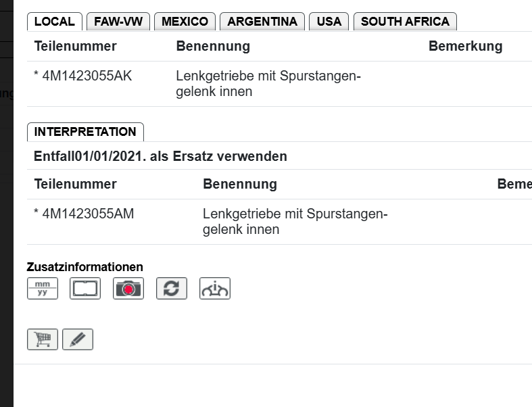Click the top Teilenummer column header
This screenshot has height=407, width=532.
pos(75,47)
